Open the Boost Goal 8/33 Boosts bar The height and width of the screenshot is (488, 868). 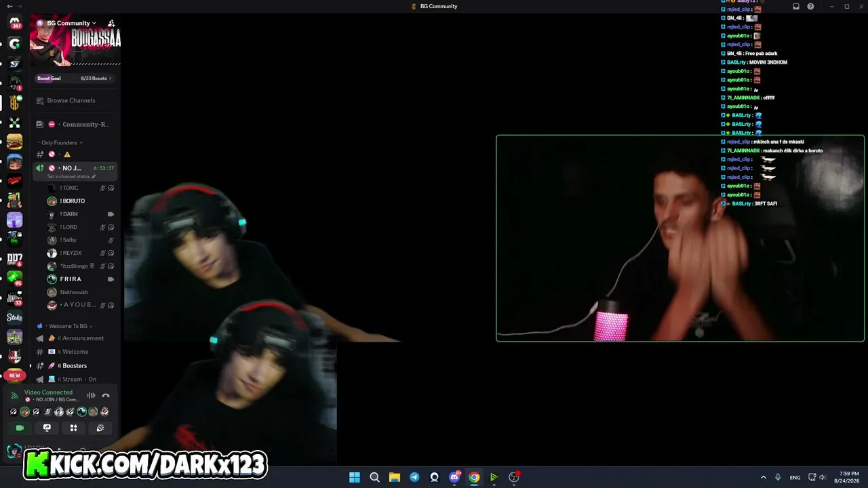point(75,78)
